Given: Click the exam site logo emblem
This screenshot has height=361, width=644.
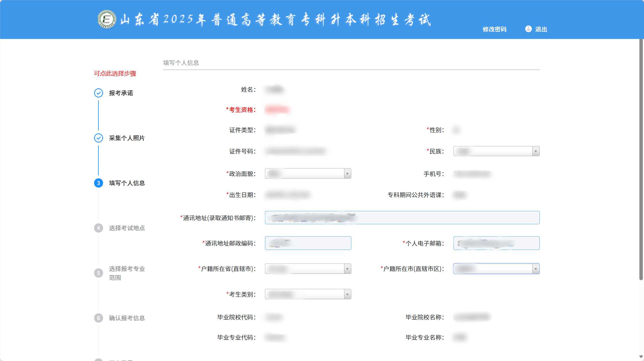Looking at the screenshot, I should click(x=107, y=19).
